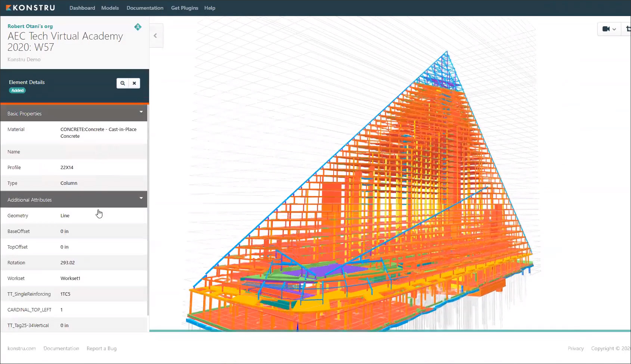Click the Konstru logo
This screenshot has width=631, height=364.
30,8
